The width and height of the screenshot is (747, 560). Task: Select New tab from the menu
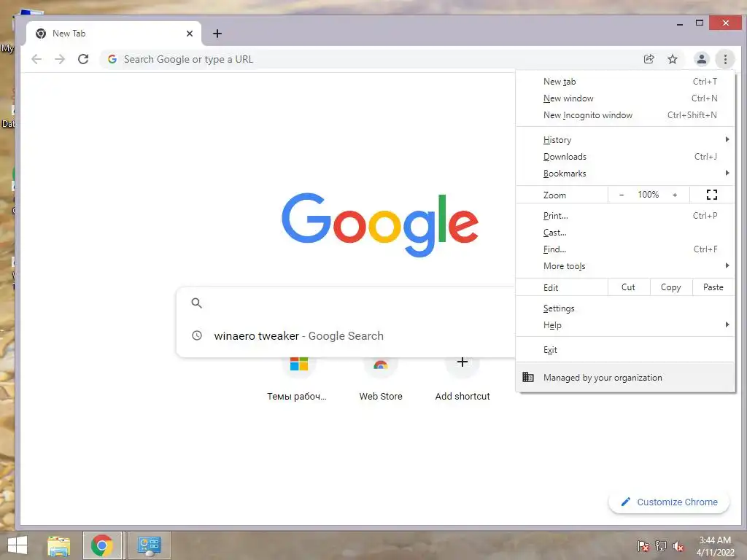[625, 82]
